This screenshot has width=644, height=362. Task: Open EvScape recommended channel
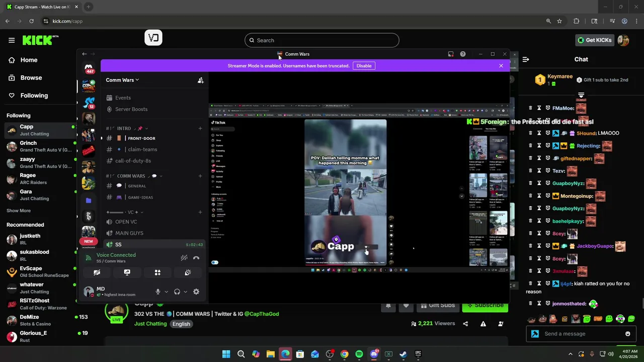point(39,272)
